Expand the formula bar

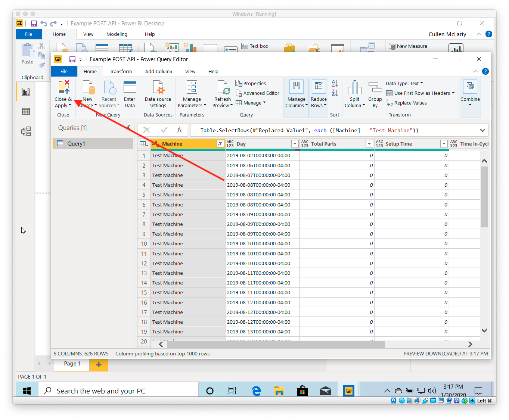[482, 130]
